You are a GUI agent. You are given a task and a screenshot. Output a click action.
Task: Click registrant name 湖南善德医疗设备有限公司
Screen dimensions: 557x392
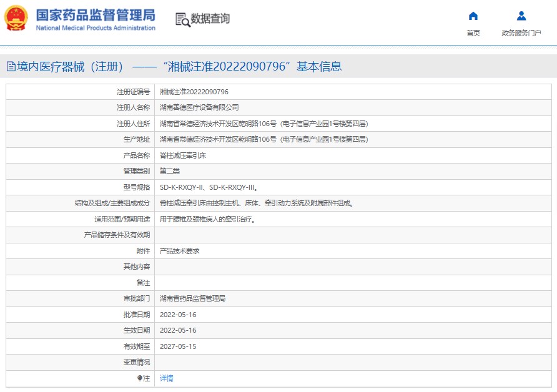point(199,107)
